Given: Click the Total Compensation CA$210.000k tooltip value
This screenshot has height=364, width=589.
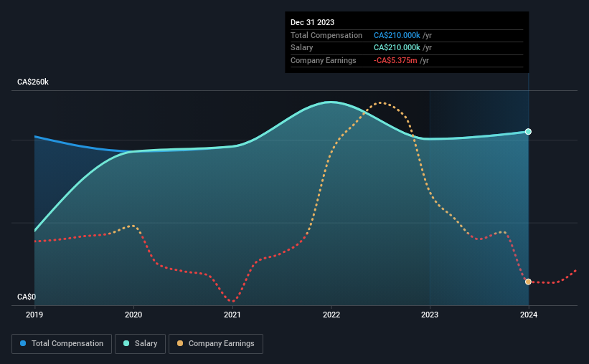Looking at the screenshot, I should [x=397, y=35].
